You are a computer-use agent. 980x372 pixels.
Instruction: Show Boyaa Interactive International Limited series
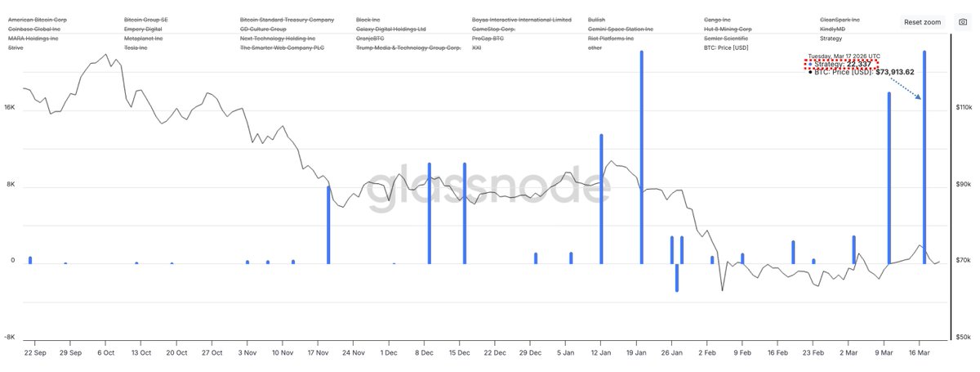click(x=522, y=19)
